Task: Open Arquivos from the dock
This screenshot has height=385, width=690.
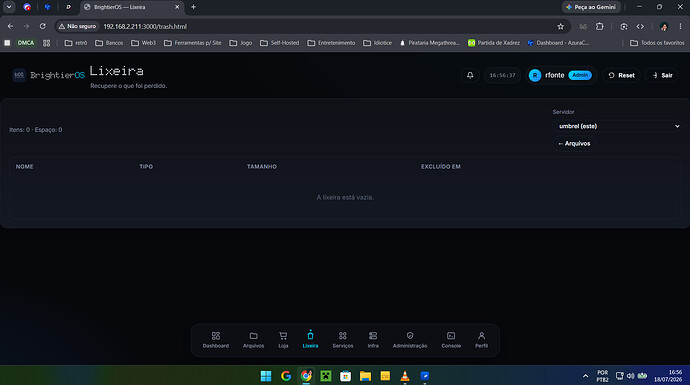Action: pos(253,340)
